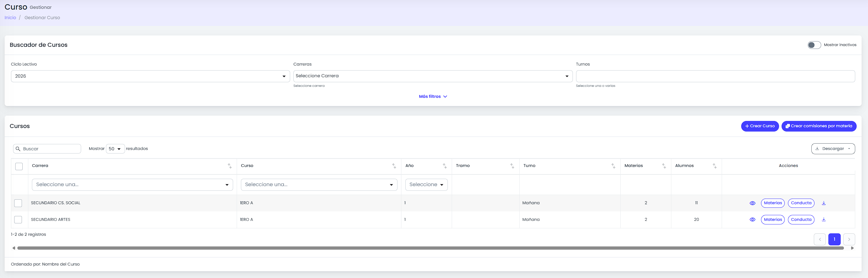This screenshot has height=278, width=868.
Task: Sort table by Materias column
Action: pos(664,166)
